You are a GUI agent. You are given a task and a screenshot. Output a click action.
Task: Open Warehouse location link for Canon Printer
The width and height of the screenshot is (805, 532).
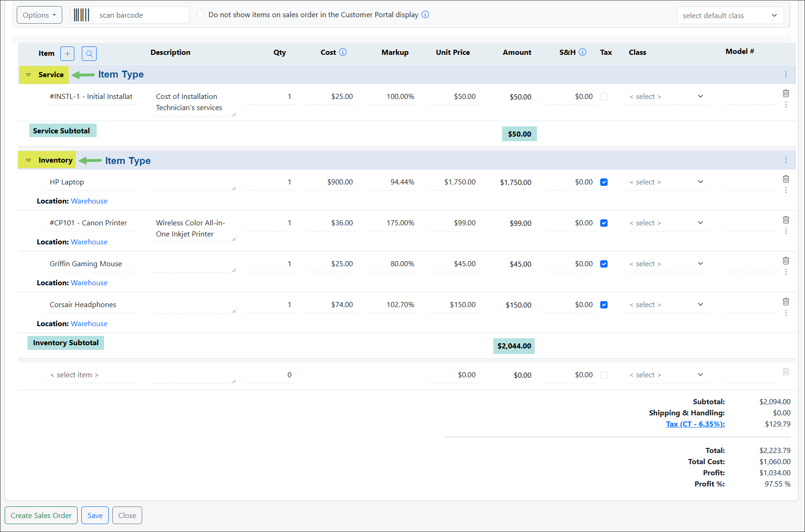click(89, 242)
